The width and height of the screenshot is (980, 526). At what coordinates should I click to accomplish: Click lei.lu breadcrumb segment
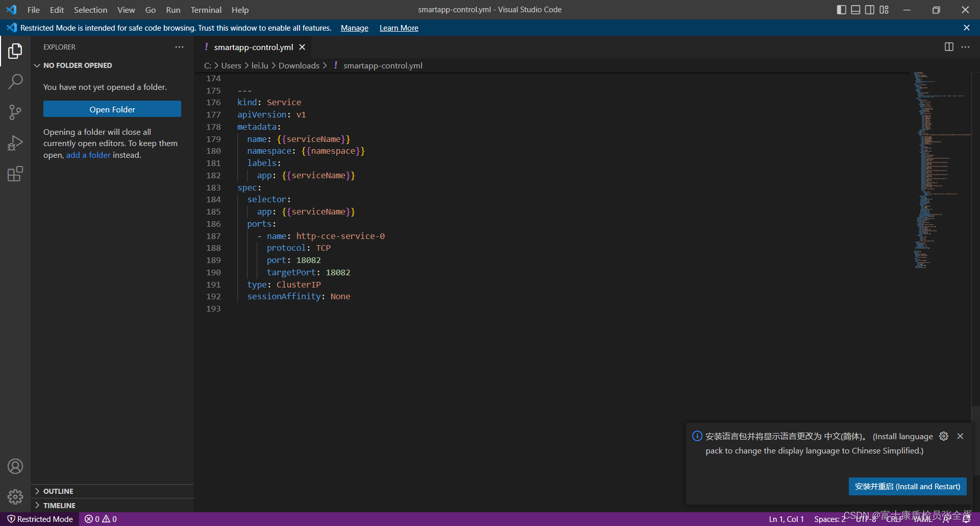[260, 65]
